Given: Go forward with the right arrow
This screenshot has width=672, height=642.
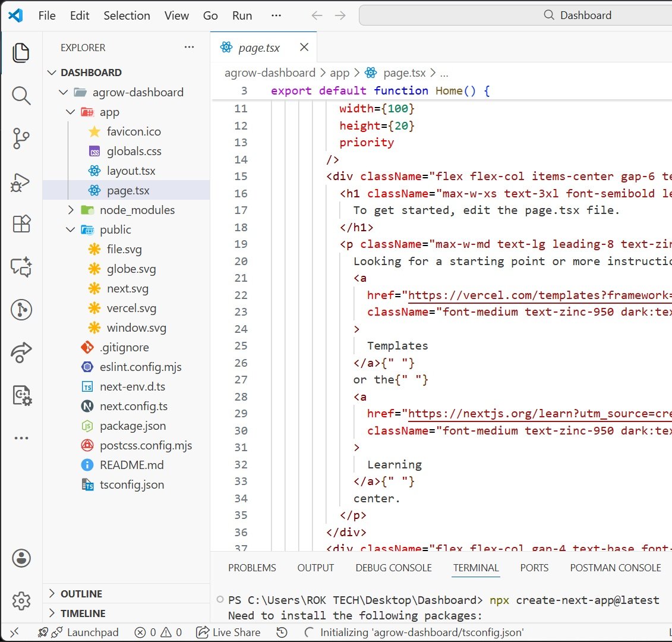Looking at the screenshot, I should pos(340,16).
